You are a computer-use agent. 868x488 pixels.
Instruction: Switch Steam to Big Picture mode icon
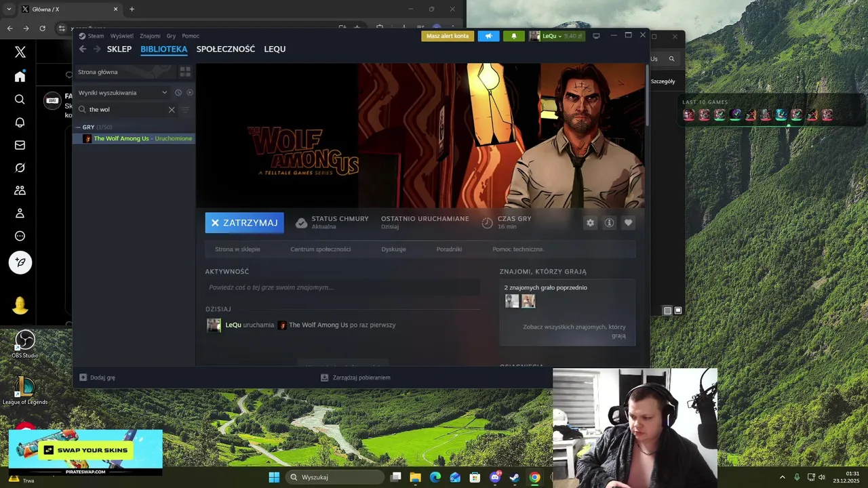click(596, 36)
